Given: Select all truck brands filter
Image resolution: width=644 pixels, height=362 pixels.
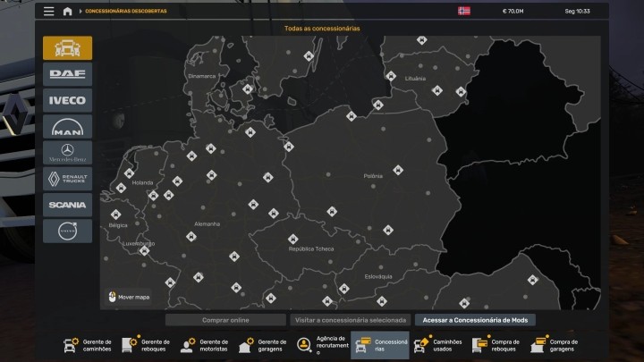Looking at the screenshot, I should click(x=67, y=48).
